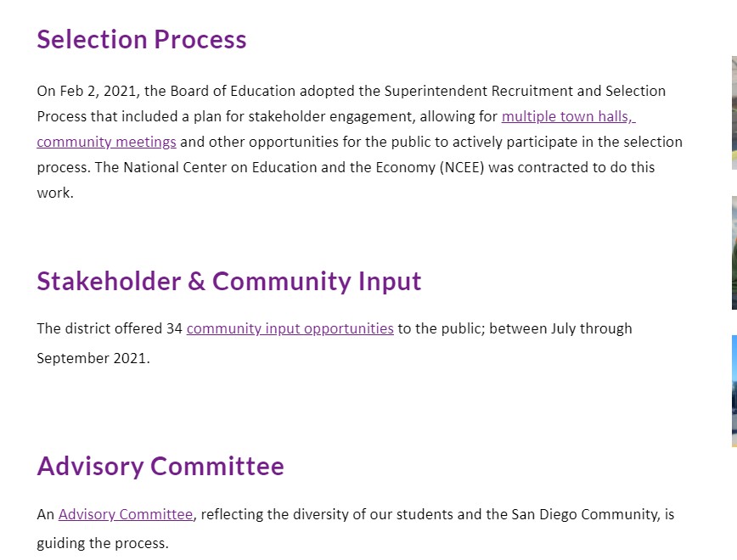
Task: Open the top photo thumbnail at right edge
Action: (734, 112)
